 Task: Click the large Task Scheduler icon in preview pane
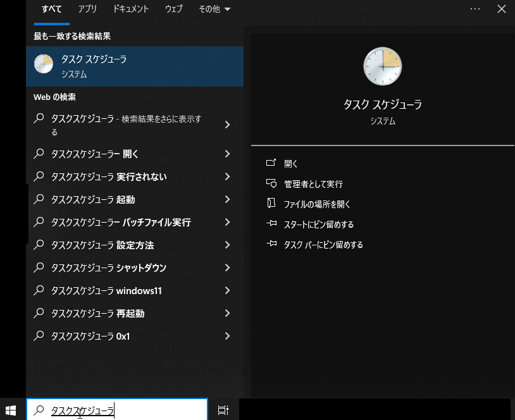(x=382, y=66)
